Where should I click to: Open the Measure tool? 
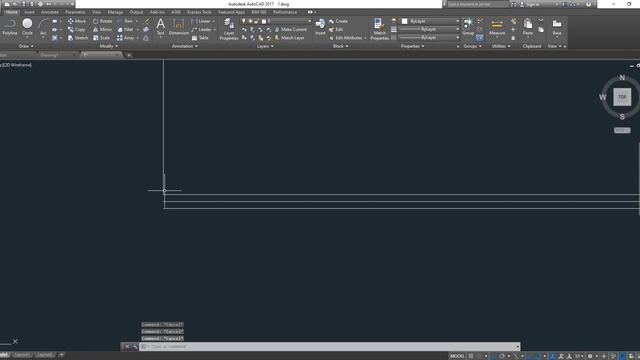pyautogui.click(x=497, y=27)
